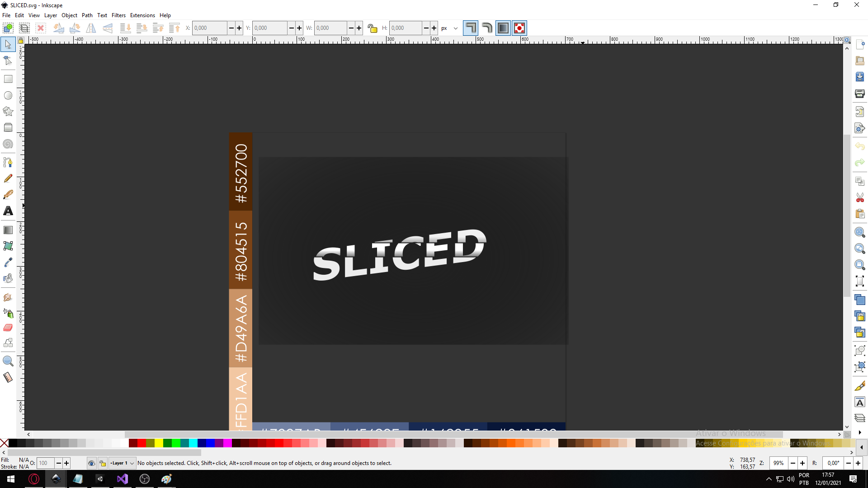Toggle the width-height lock ratio
The height and width of the screenshot is (488, 868).
[x=372, y=28]
